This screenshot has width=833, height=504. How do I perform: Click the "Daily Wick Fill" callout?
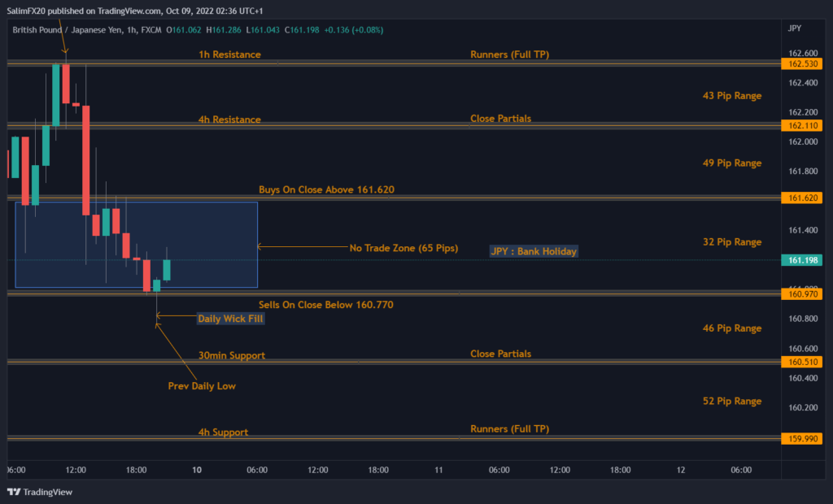pyautogui.click(x=231, y=319)
